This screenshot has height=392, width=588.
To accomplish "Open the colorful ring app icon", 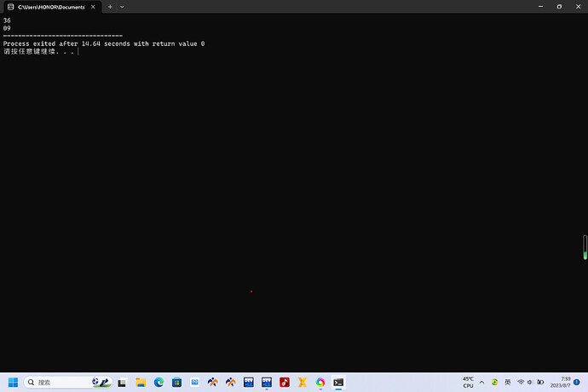I will (x=320, y=383).
